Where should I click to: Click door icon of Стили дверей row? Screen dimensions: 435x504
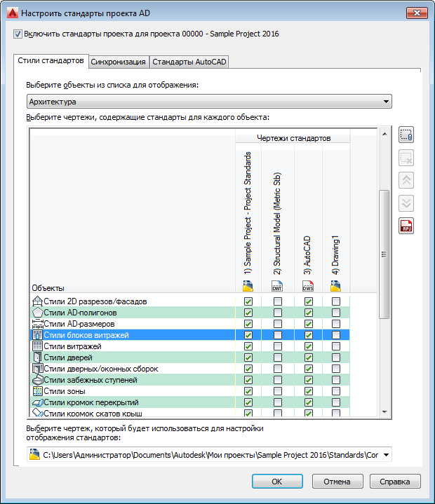click(37, 357)
